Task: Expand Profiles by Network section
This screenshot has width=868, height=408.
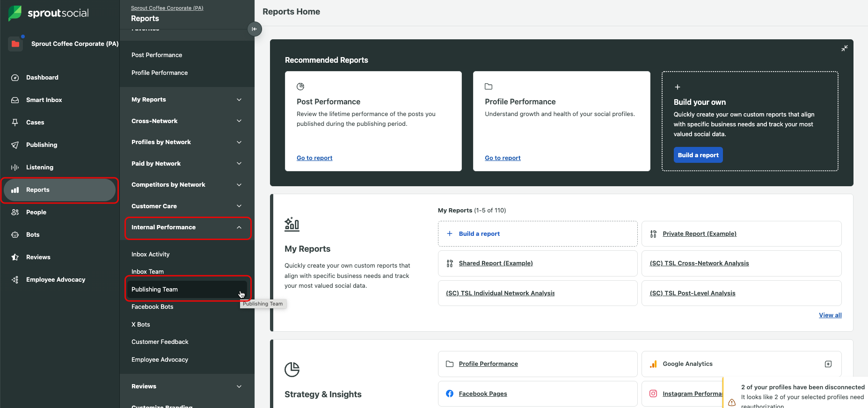Action: (239, 142)
